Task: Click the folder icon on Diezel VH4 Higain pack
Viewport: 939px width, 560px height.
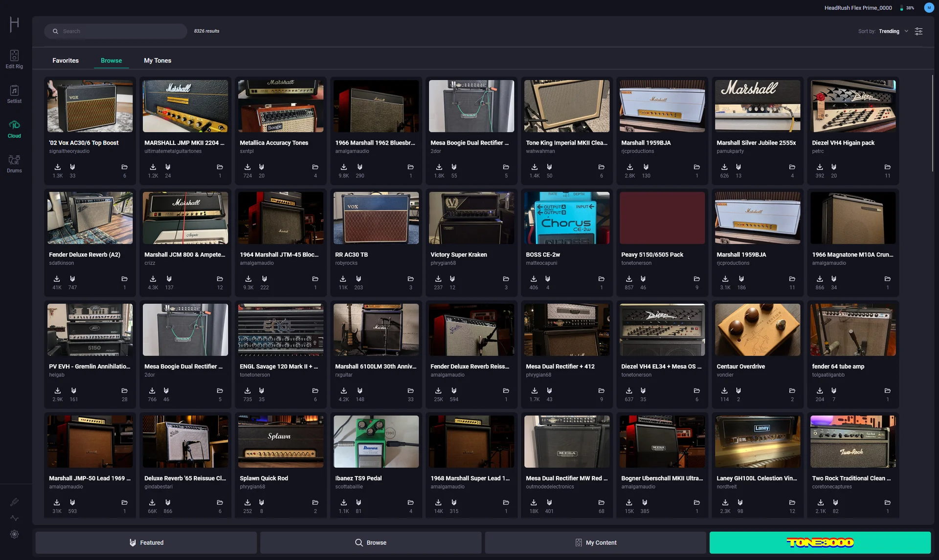Action: pyautogui.click(x=887, y=167)
